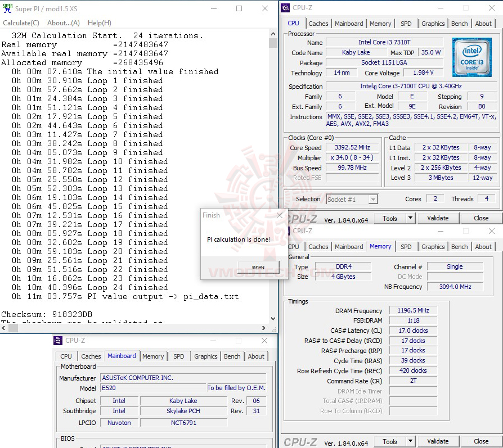The height and width of the screenshot is (448, 503).
Task: Click the Checksum: 918323DB line
Action: coord(47,314)
